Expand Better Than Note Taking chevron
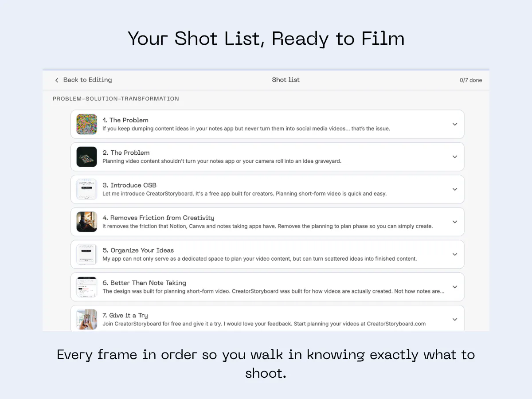 [x=454, y=287]
